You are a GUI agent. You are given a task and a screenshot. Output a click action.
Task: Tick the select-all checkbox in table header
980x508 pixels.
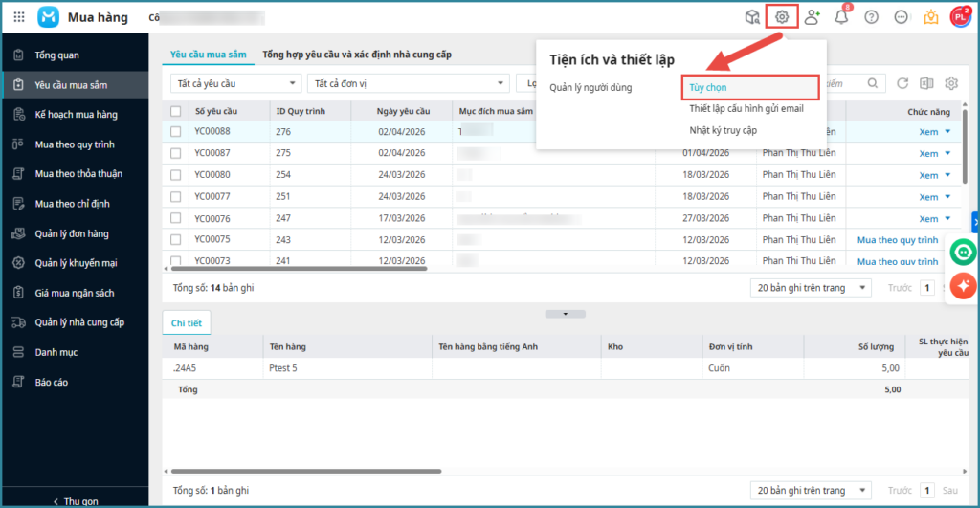[x=176, y=111]
